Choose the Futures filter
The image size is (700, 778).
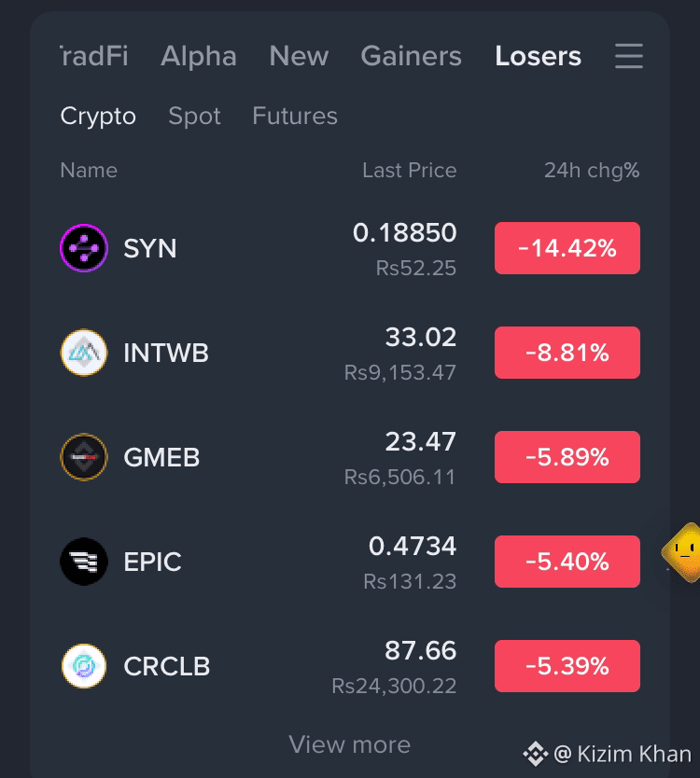coord(295,116)
